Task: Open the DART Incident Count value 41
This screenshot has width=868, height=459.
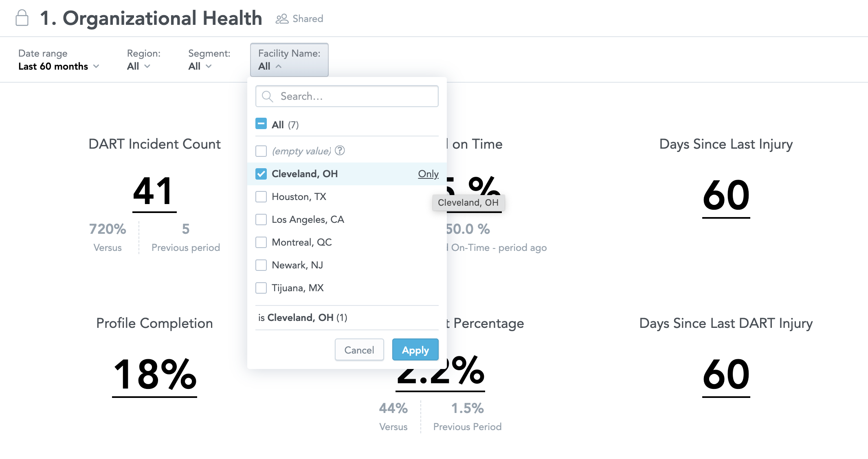Action: click(x=154, y=191)
